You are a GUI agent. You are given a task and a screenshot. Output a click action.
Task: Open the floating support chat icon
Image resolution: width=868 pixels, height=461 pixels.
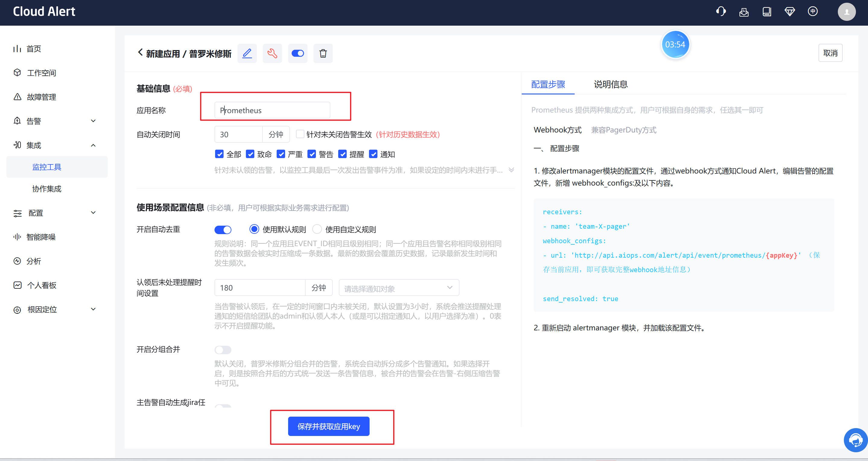click(x=855, y=440)
